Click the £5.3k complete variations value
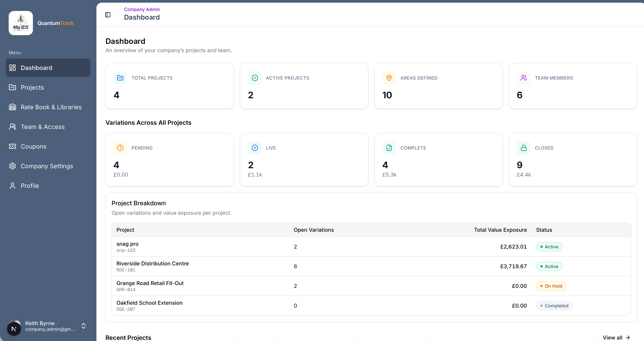Viewport: 644px width, 341px height. coord(389,175)
